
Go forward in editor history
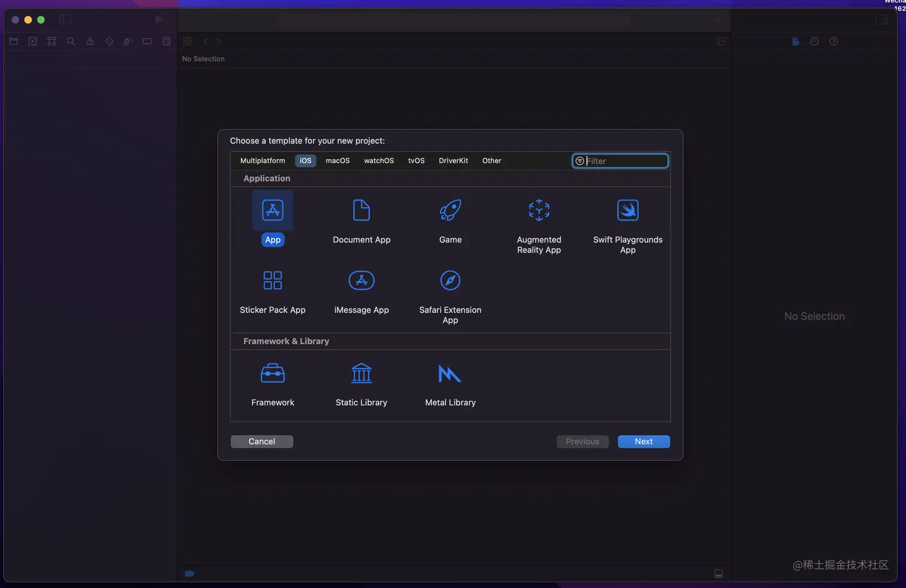tap(218, 41)
